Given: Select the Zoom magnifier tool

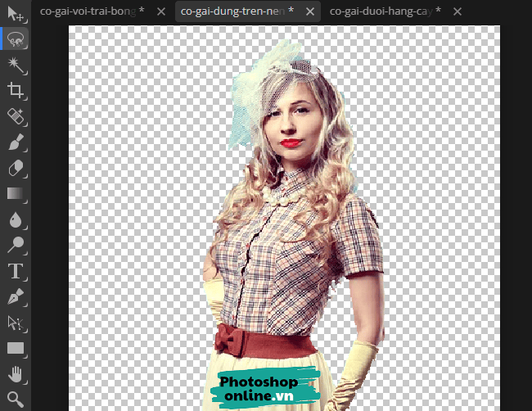Looking at the screenshot, I should [x=16, y=399].
